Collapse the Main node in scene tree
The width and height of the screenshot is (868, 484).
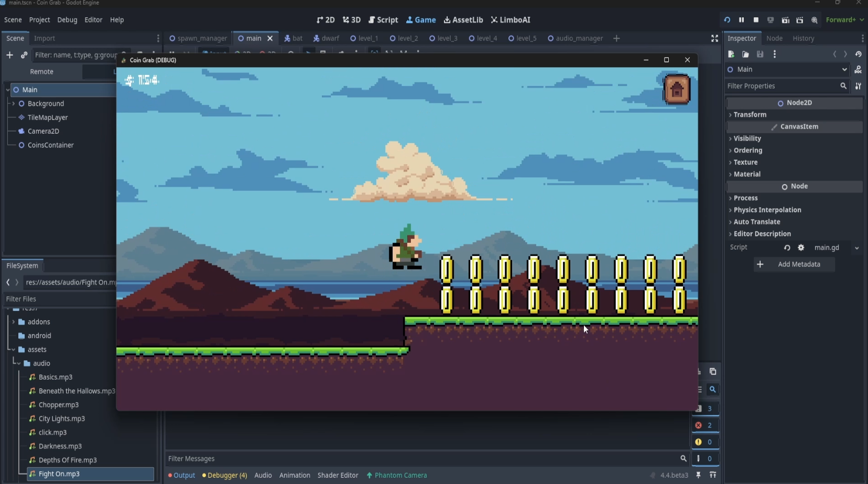(8, 90)
